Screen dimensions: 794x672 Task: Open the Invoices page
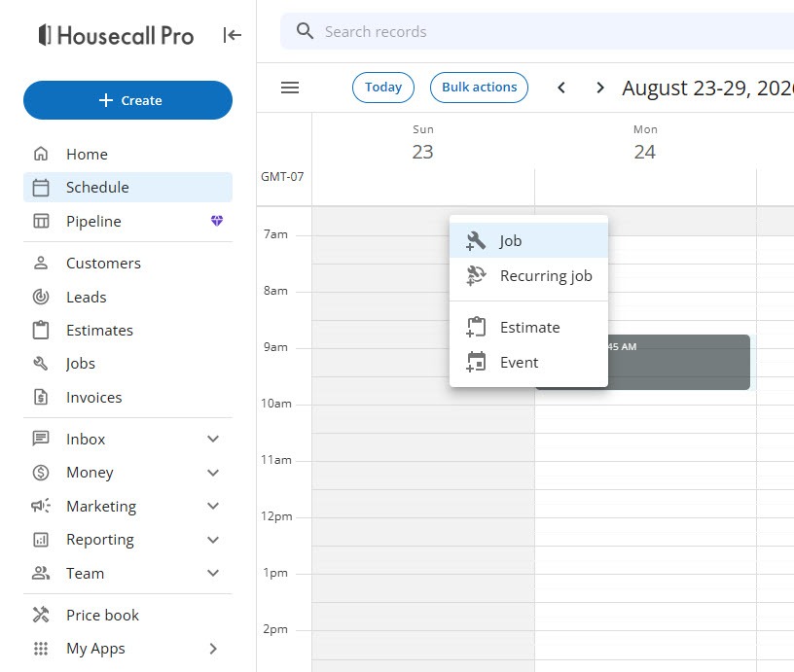click(127, 397)
